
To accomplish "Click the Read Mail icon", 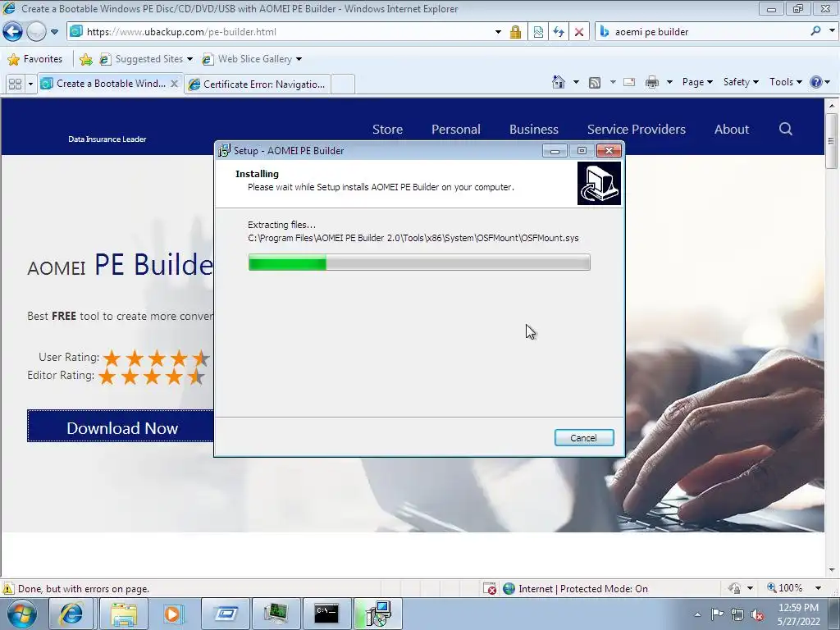I will pyautogui.click(x=629, y=82).
